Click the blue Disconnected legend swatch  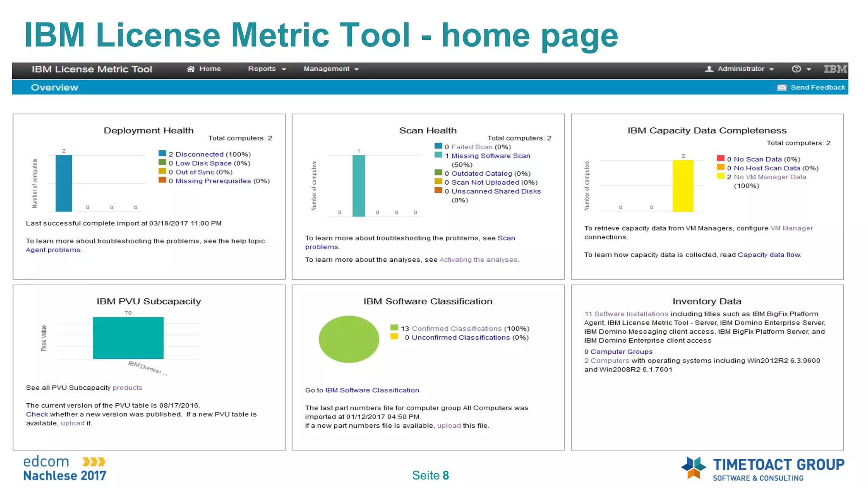pos(162,153)
